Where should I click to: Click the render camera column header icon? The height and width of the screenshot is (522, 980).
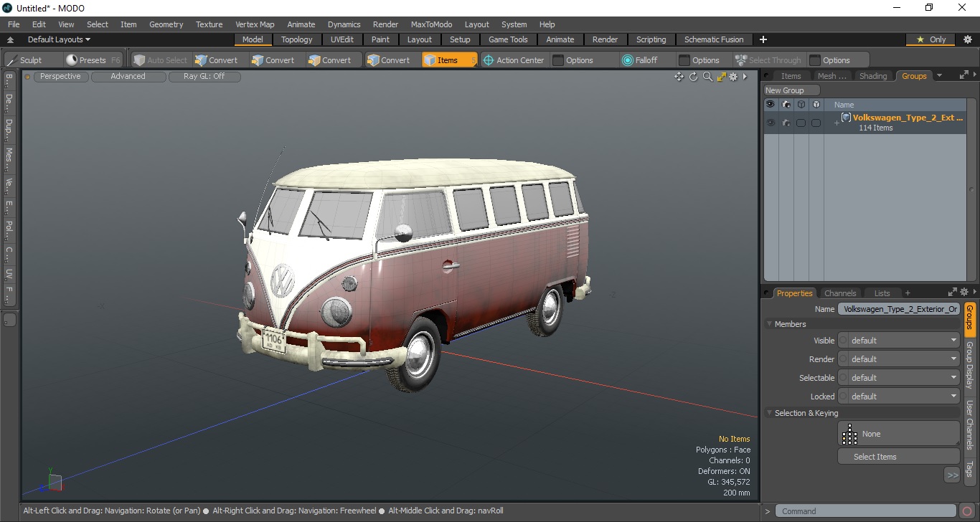[x=786, y=105]
